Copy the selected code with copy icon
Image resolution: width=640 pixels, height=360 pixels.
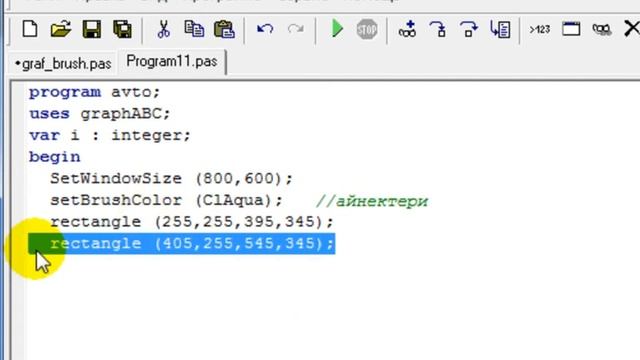click(x=194, y=29)
